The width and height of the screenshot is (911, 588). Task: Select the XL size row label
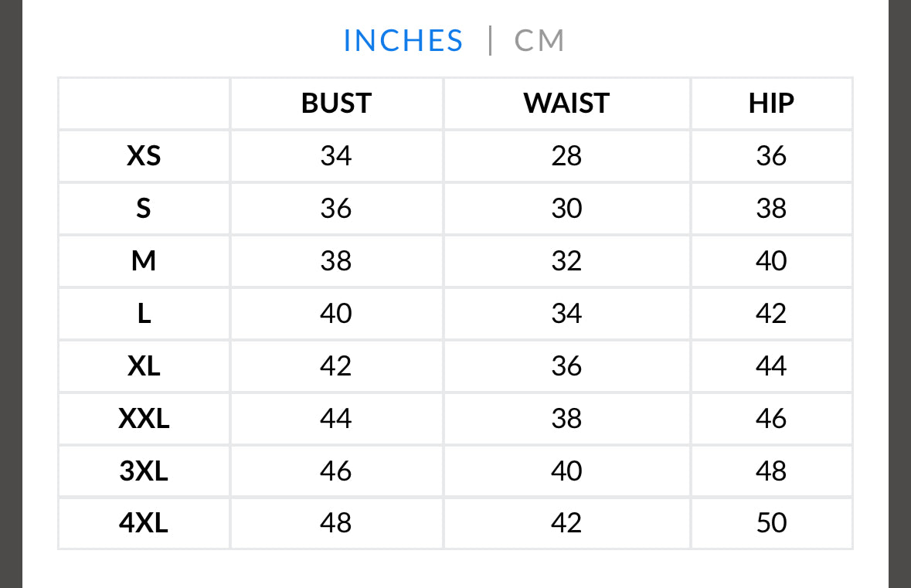(x=144, y=365)
